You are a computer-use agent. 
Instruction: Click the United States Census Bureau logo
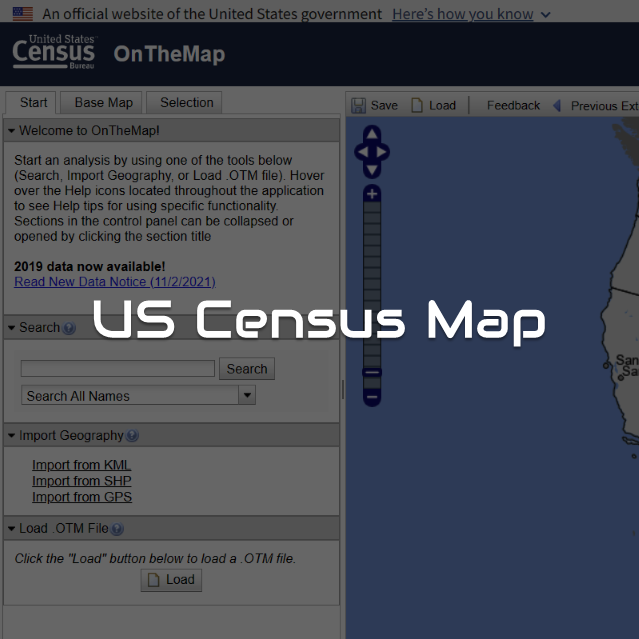point(54,52)
